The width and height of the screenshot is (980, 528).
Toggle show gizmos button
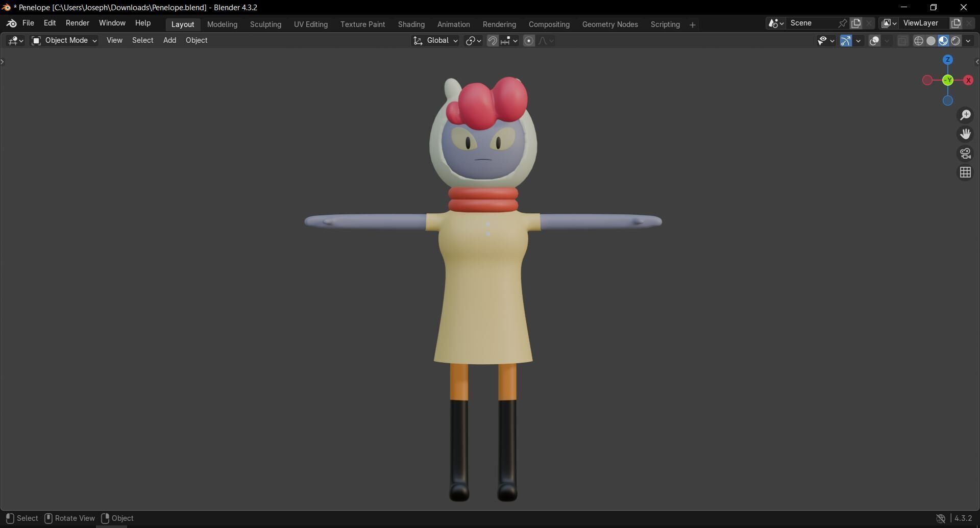tap(846, 41)
